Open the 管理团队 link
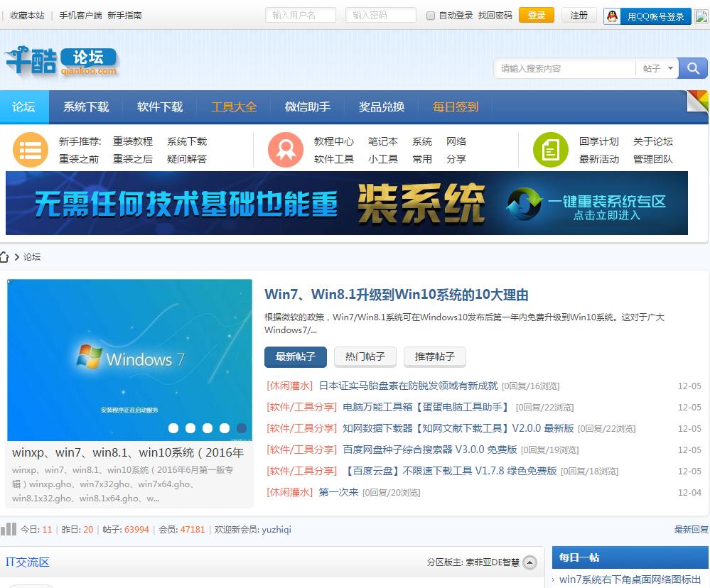 (x=652, y=159)
